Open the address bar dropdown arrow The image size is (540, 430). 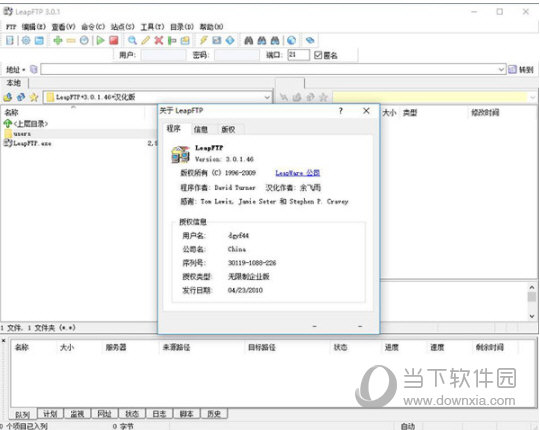coord(501,70)
